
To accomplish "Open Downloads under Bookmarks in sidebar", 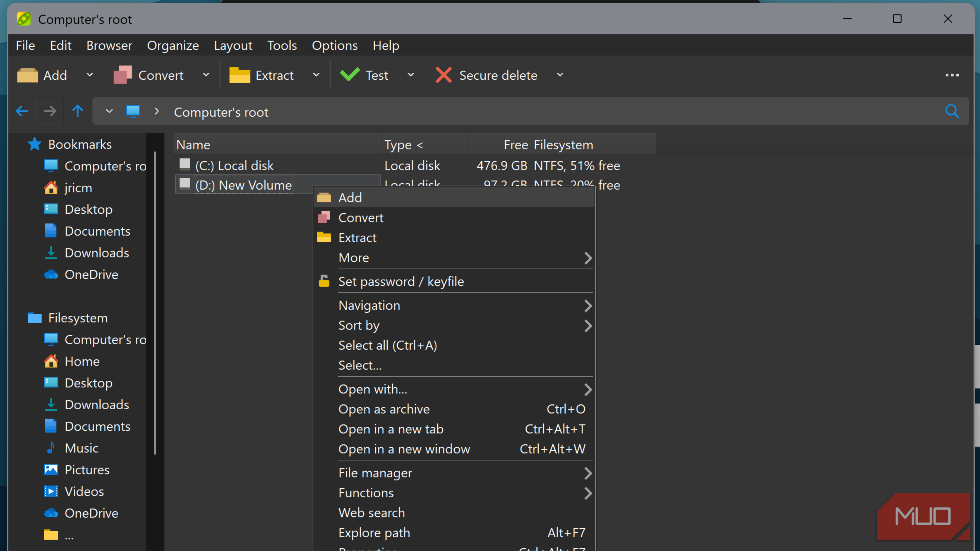I will (x=97, y=253).
